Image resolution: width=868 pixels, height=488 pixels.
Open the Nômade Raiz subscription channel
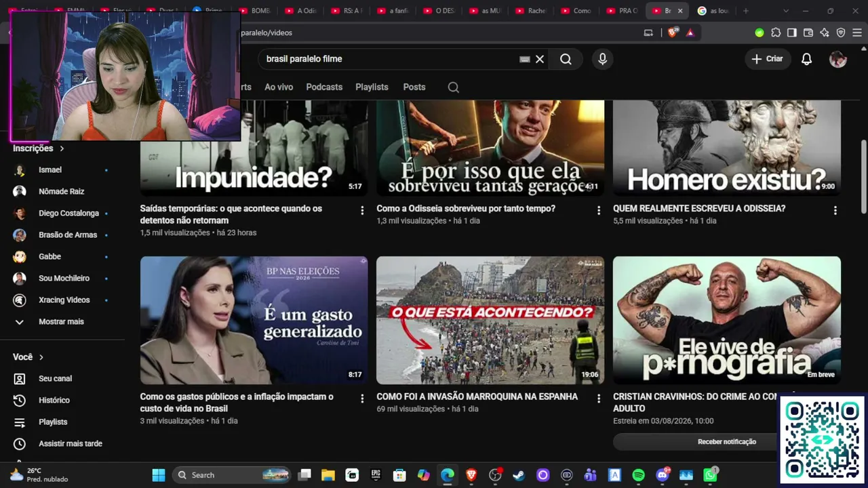tap(62, 191)
